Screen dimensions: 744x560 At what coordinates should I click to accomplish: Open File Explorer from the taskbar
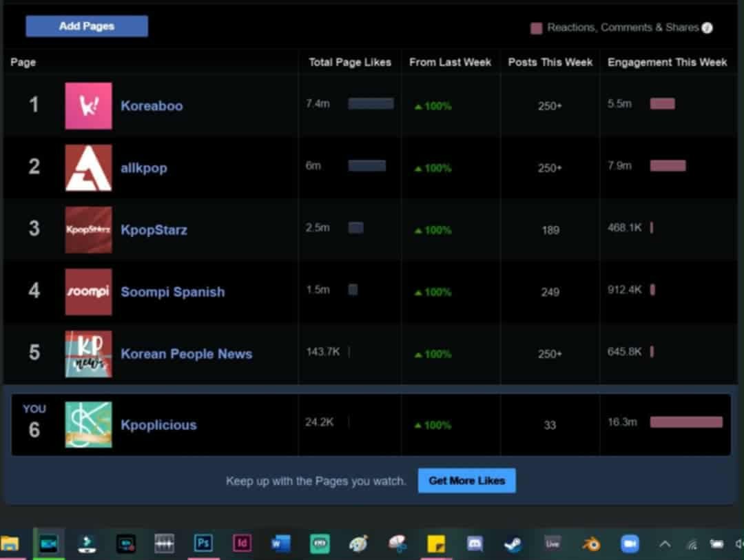click(x=10, y=543)
